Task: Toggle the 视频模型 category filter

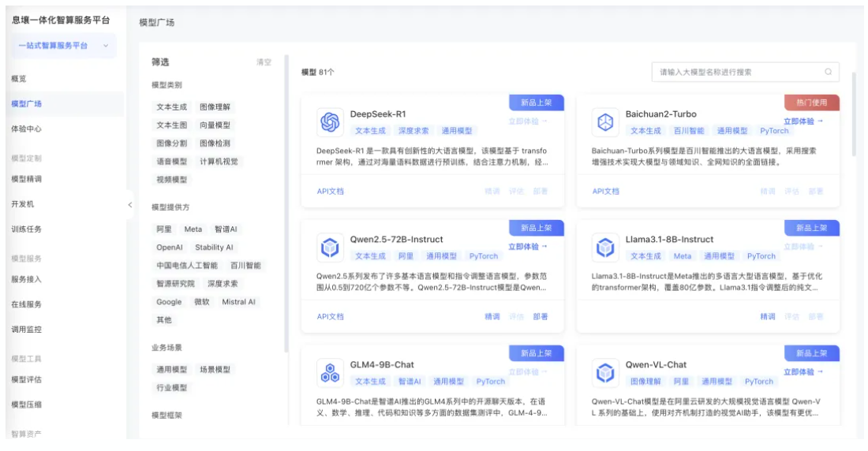Action: point(171,180)
